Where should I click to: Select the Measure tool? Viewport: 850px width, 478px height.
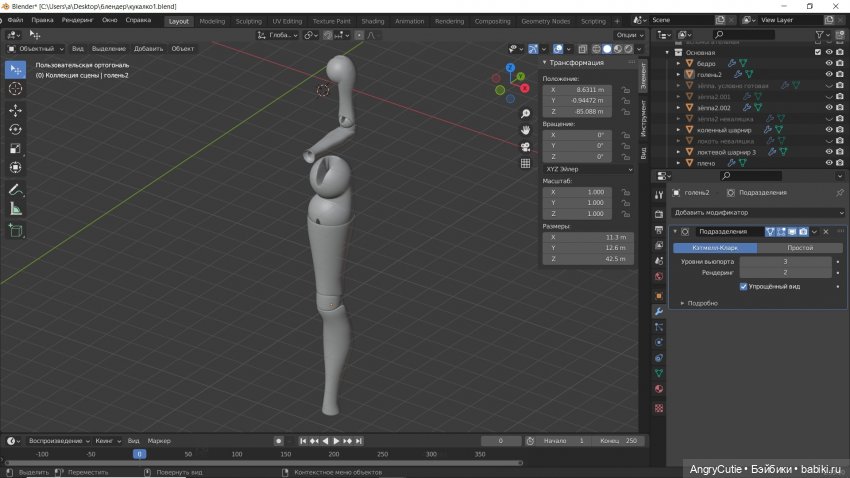[16, 209]
